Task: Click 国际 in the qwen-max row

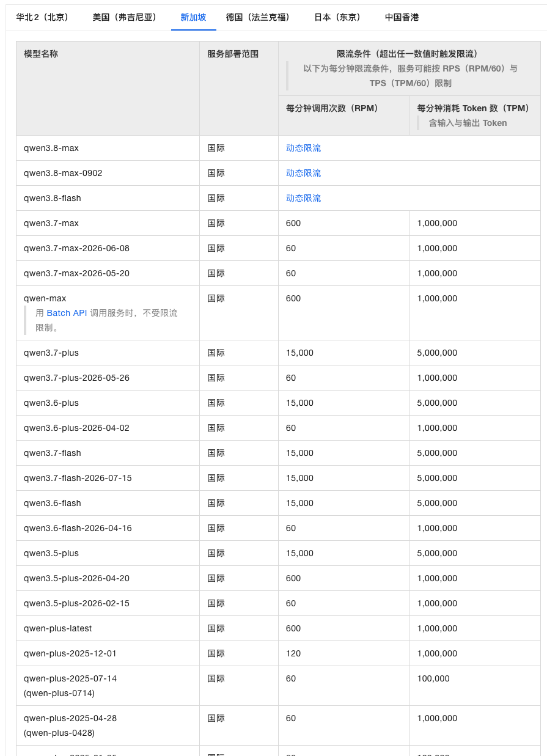Action: 216,298
